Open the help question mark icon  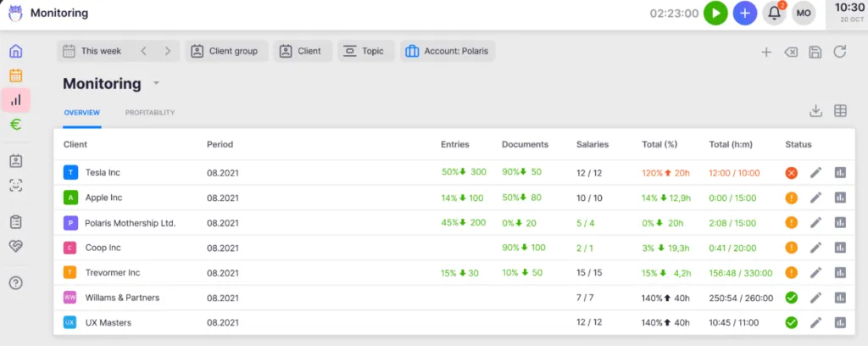(x=16, y=283)
